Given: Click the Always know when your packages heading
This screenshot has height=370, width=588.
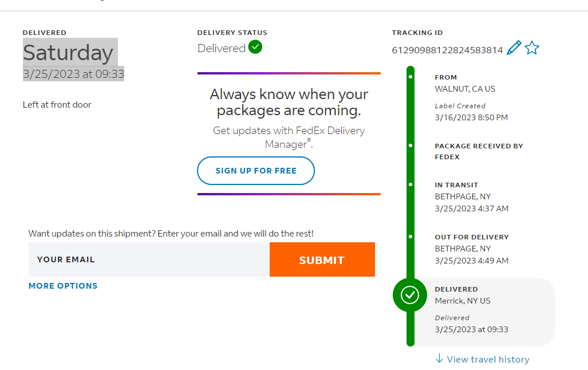Looking at the screenshot, I should coord(289,102).
